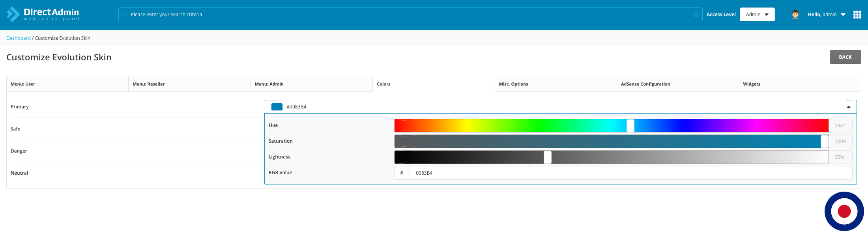Switch to the Widgets tab
Image resolution: width=868 pixels, height=235 pixels.
pyautogui.click(x=799, y=84)
